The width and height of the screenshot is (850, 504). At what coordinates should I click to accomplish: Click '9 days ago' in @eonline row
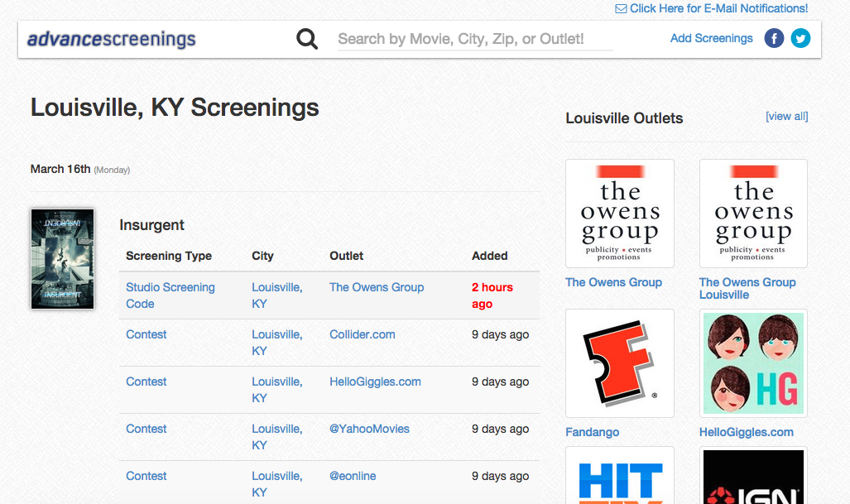click(x=501, y=476)
